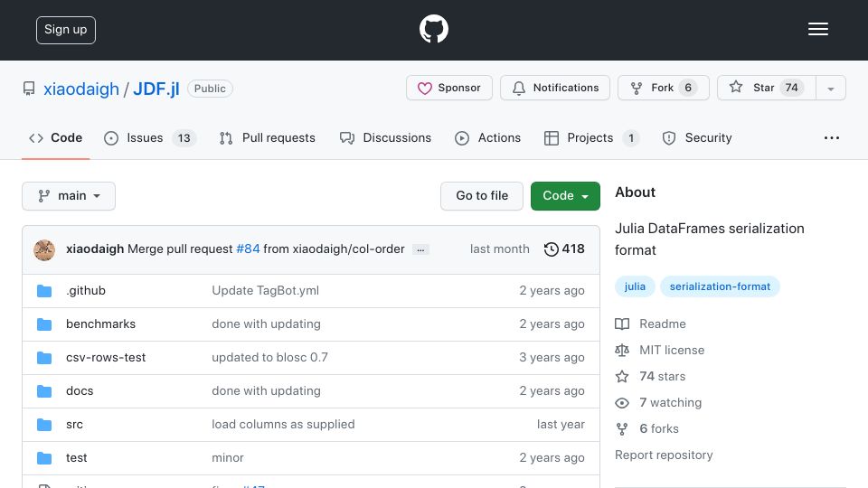The width and height of the screenshot is (868, 488).
Task: Open the main branch selector dropdown
Action: pos(69,196)
